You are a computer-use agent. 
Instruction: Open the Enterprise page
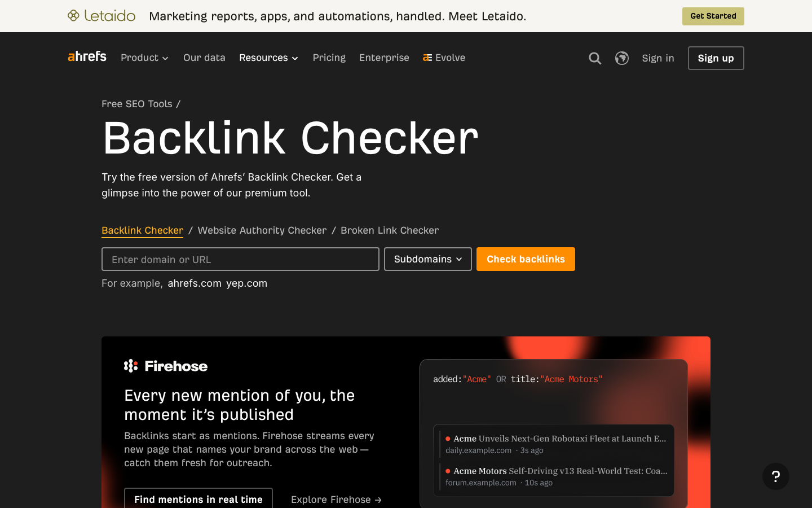click(384, 58)
